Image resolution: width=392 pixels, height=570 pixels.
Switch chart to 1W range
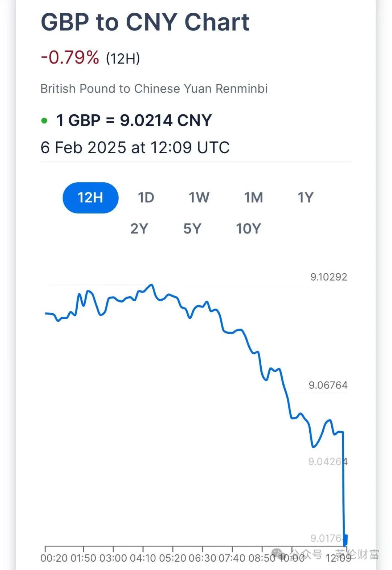tap(199, 198)
